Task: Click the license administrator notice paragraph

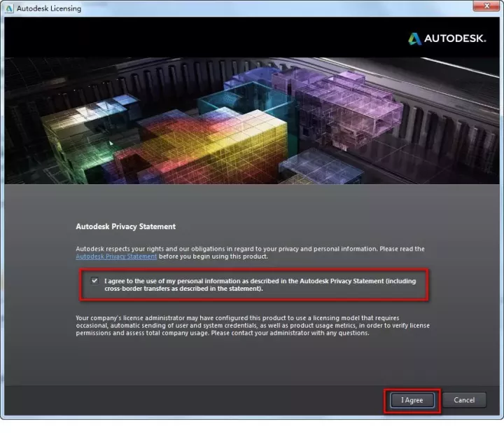Action: click(x=252, y=326)
